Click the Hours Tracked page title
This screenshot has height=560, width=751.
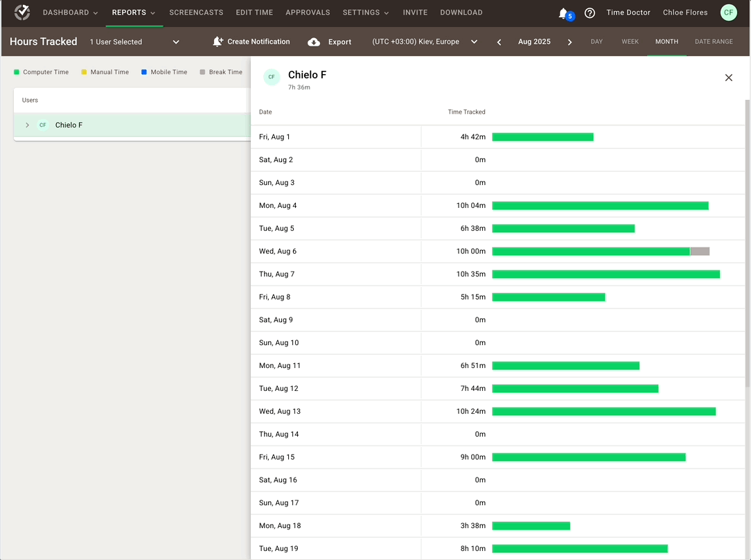pyautogui.click(x=43, y=42)
